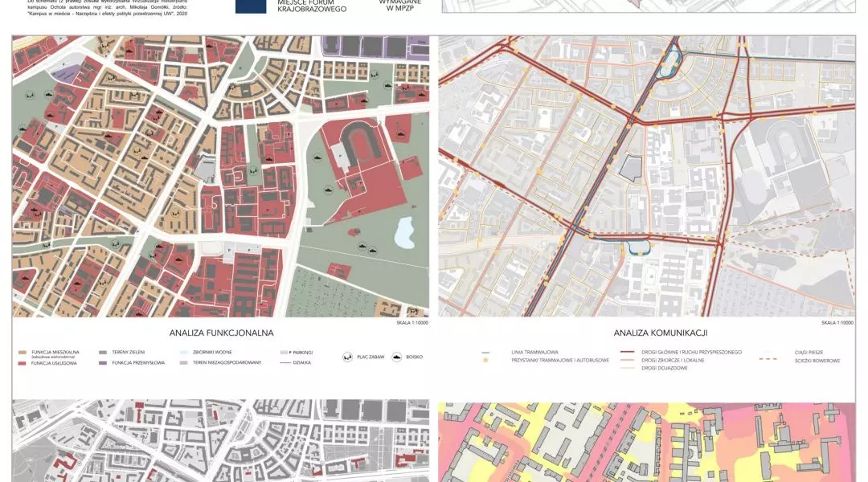
Task: Click the dark blue square in the header
Action: tap(251, 6)
